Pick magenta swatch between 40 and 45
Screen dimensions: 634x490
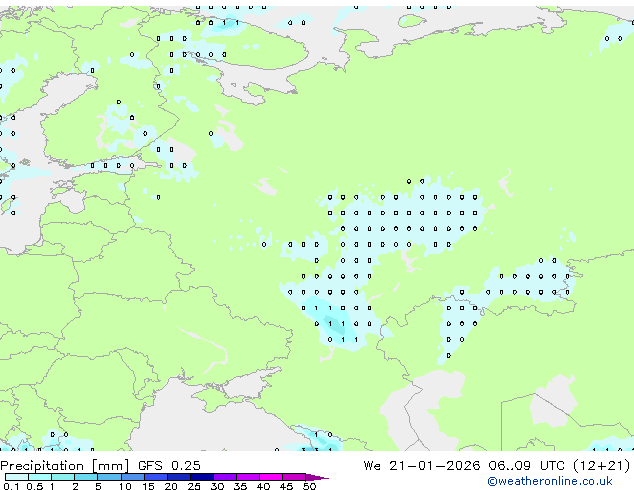pos(274,478)
